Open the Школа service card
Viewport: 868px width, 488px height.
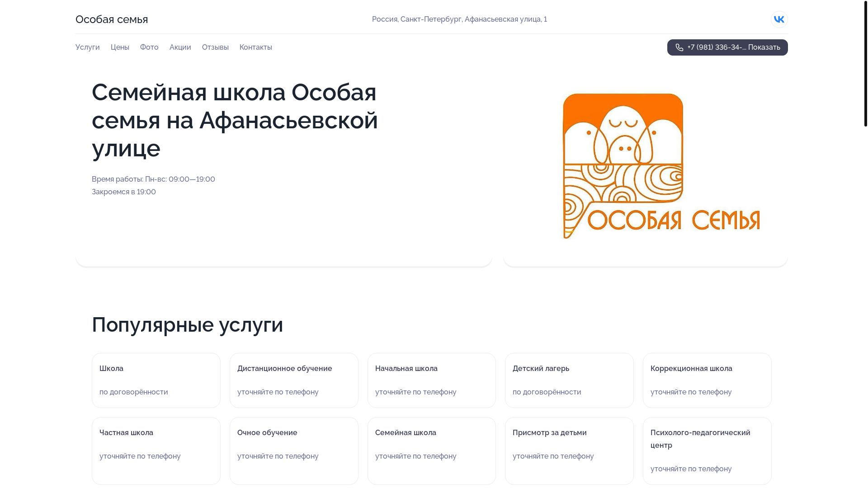[x=156, y=380]
